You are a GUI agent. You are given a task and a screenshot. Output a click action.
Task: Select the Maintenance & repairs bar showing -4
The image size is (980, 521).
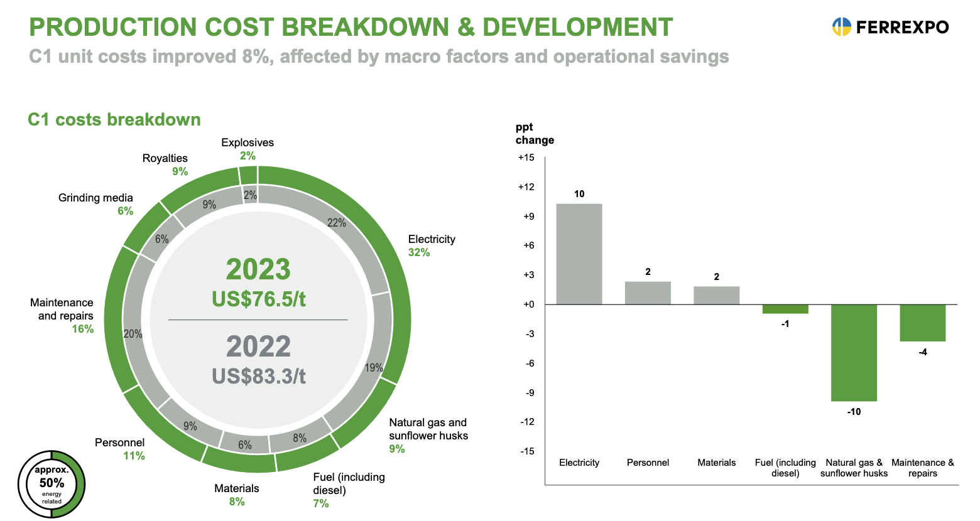(922, 323)
